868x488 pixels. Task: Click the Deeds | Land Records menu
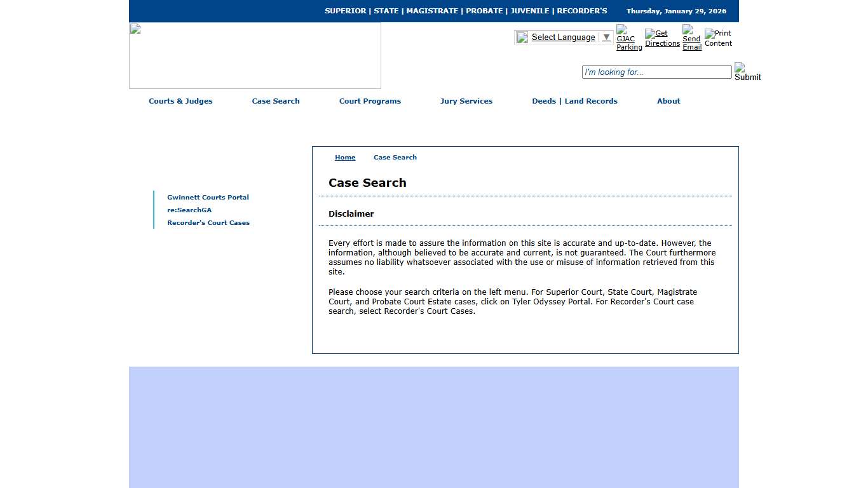574,101
